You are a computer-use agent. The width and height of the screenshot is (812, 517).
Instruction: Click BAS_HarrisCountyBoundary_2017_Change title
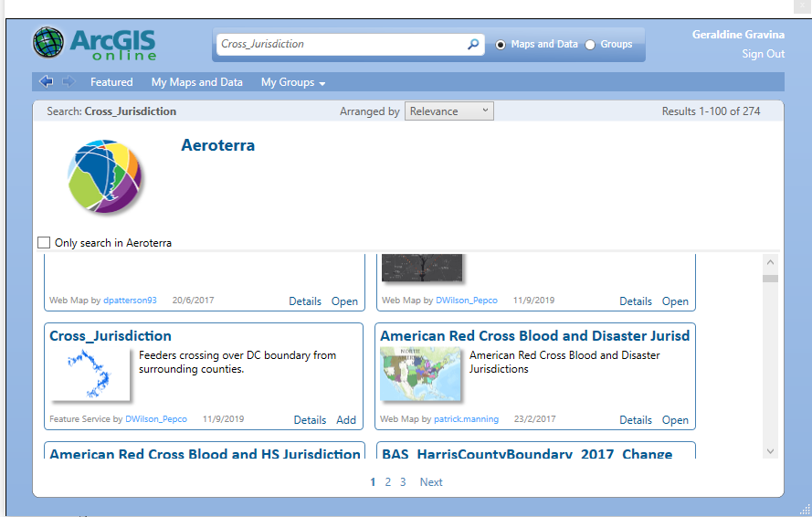[527, 453]
